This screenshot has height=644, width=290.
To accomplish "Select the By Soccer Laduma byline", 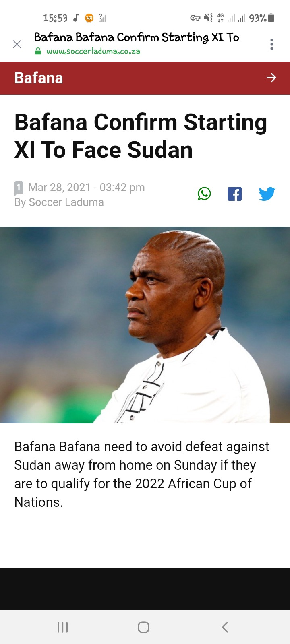I will click(59, 202).
